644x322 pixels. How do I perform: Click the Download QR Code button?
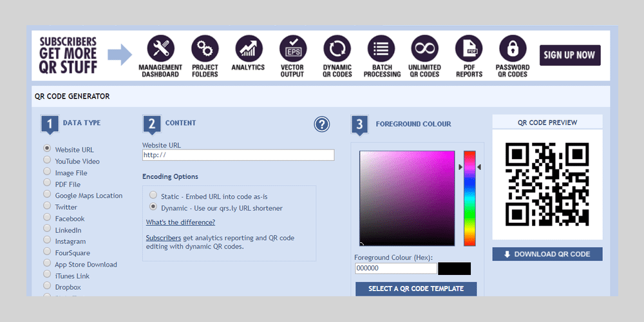coord(547,254)
